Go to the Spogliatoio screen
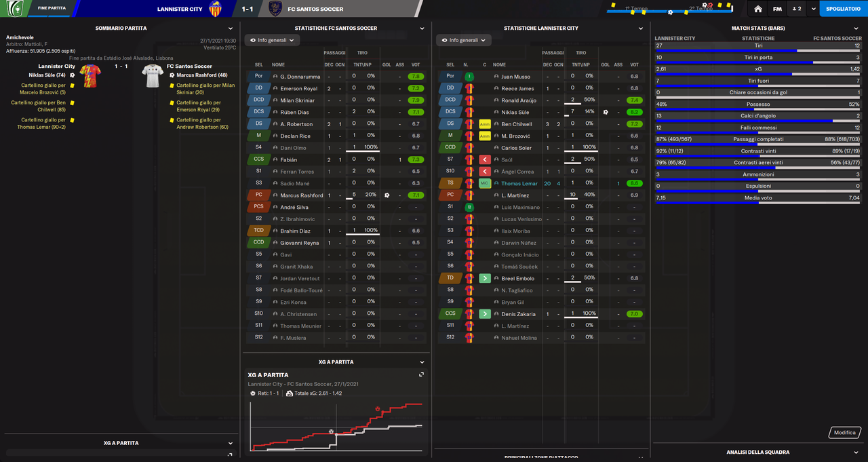The height and width of the screenshot is (462, 868). [844, 9]
